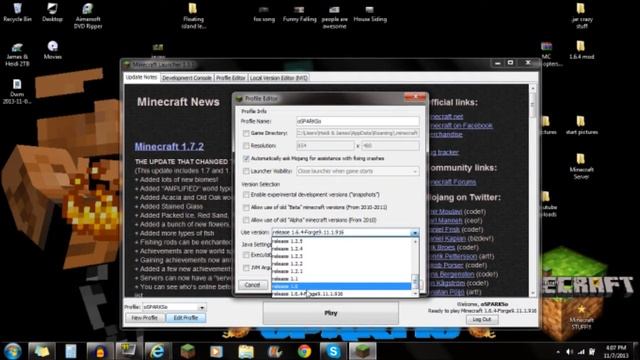The image size is (640, 360).
Task: Click Cancel in Profile Editor dialog
Action: [253, 285]
